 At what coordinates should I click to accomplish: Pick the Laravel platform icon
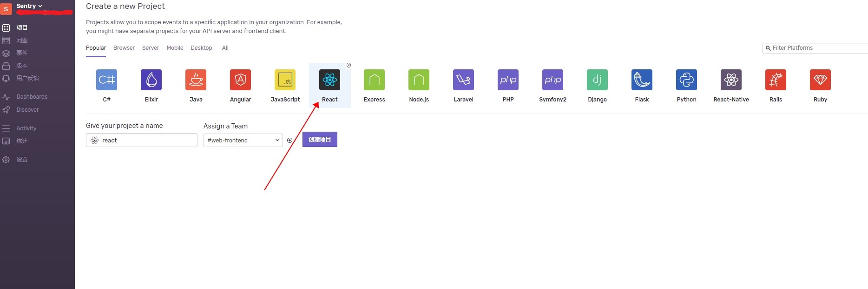[x=463, y=80]
